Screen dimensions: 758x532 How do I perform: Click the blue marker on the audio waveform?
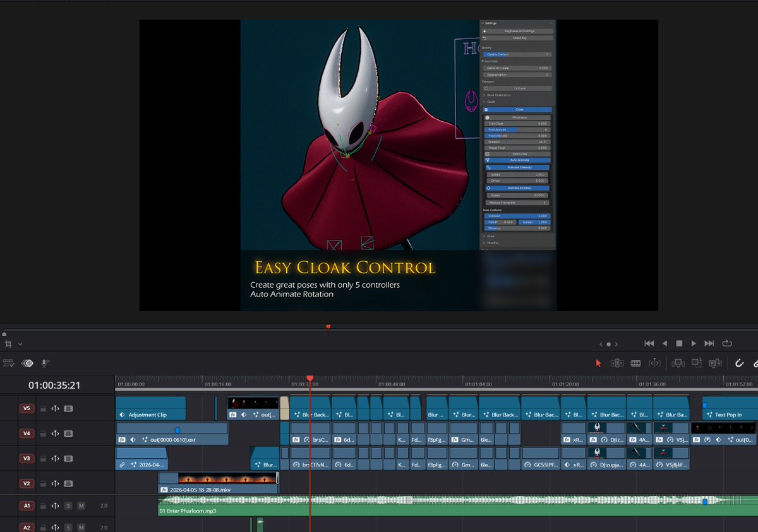(705, 502)
